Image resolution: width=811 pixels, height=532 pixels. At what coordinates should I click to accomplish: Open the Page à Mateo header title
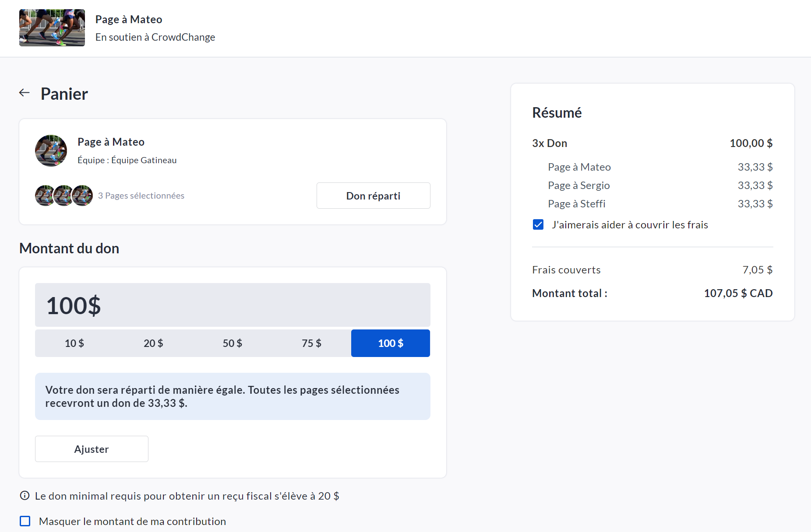click(129, 19)
